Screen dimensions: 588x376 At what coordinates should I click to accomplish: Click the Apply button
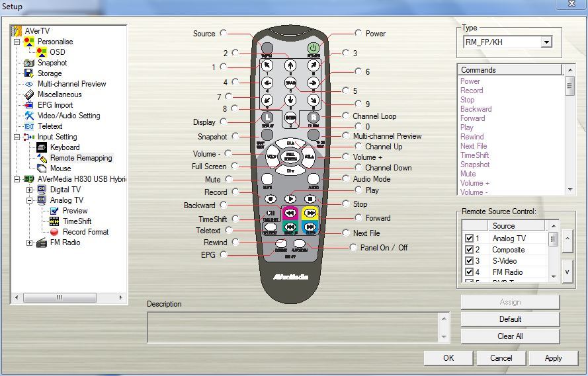(553, 358)
